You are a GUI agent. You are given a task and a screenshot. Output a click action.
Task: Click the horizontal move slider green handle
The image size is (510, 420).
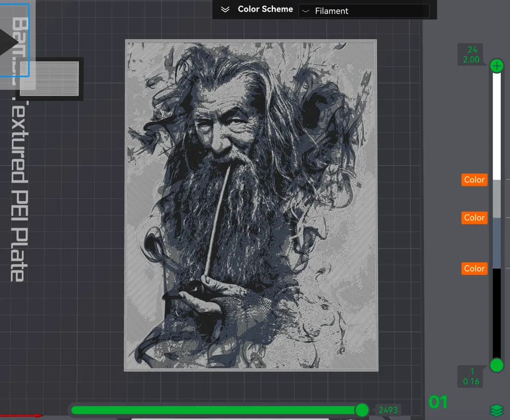(362, 410)
